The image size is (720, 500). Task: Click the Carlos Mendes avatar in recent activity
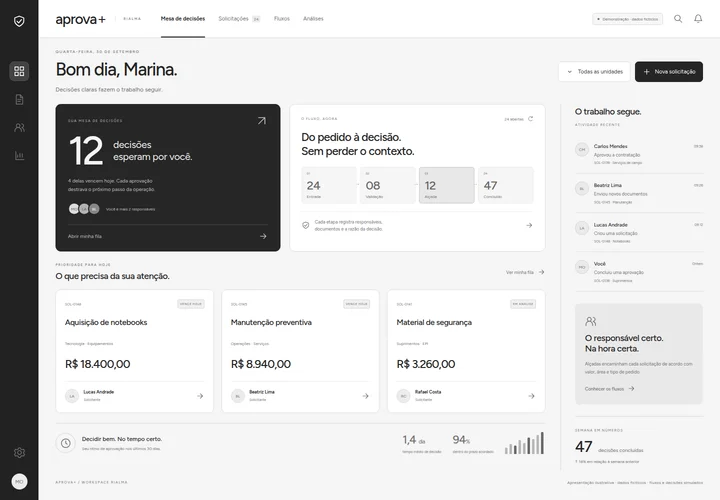[x=582, y=150]
